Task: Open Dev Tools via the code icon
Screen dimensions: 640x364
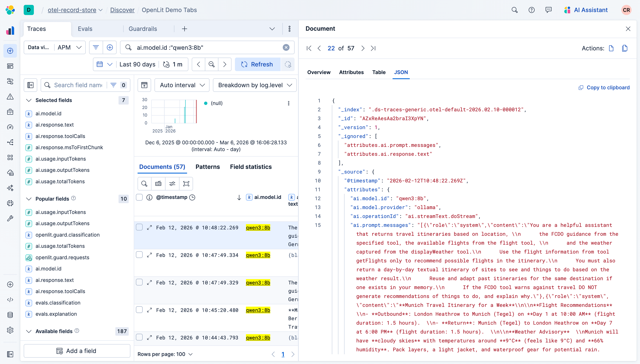Action: point(10,299)
